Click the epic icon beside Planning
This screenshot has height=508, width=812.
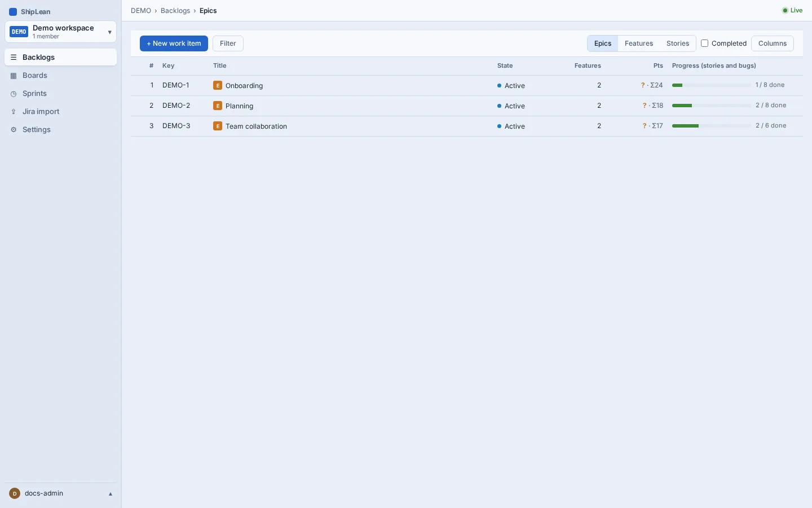pyautogui.click(x=218, y=106)
